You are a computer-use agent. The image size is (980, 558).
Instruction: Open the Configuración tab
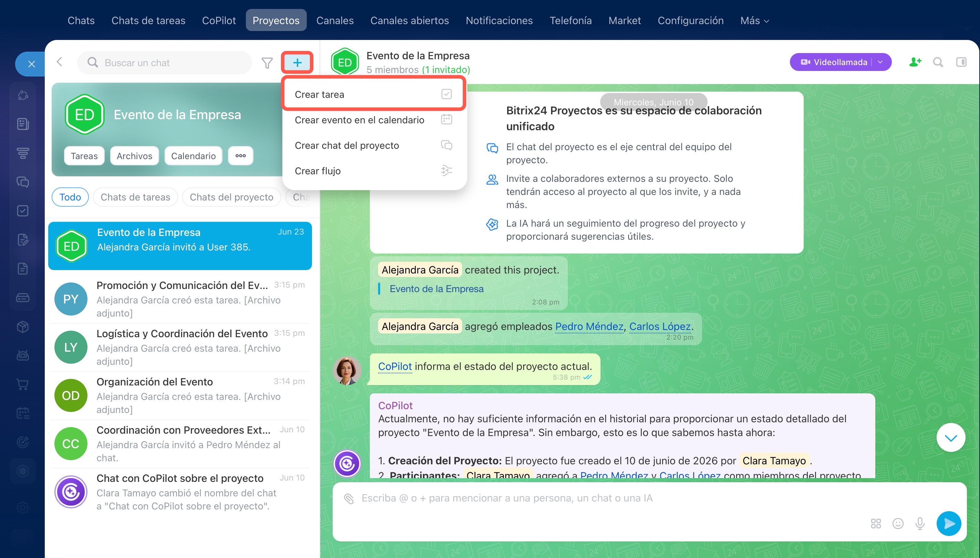coord(690,20)
